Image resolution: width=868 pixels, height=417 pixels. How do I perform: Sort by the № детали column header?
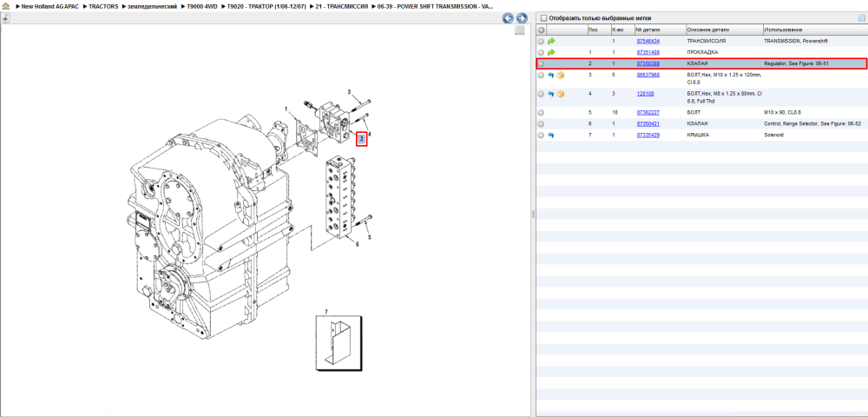(x=660, y=30)
